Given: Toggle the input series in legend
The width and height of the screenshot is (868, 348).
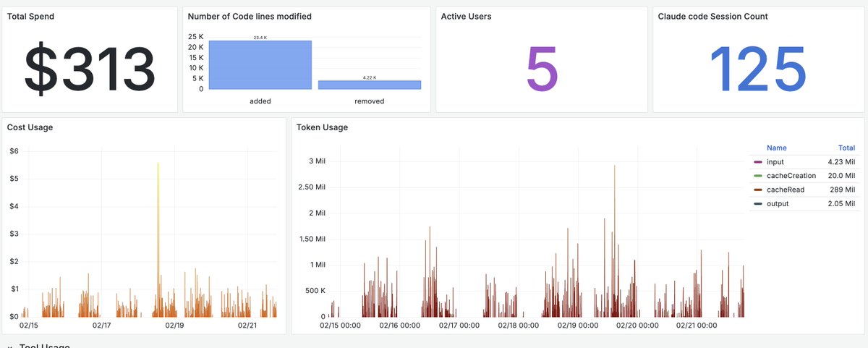Looking at the screenshot, I should 775,162.
